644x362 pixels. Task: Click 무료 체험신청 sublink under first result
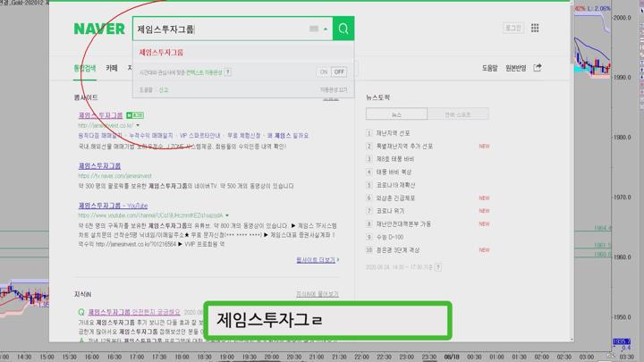(x=243, y=136)
